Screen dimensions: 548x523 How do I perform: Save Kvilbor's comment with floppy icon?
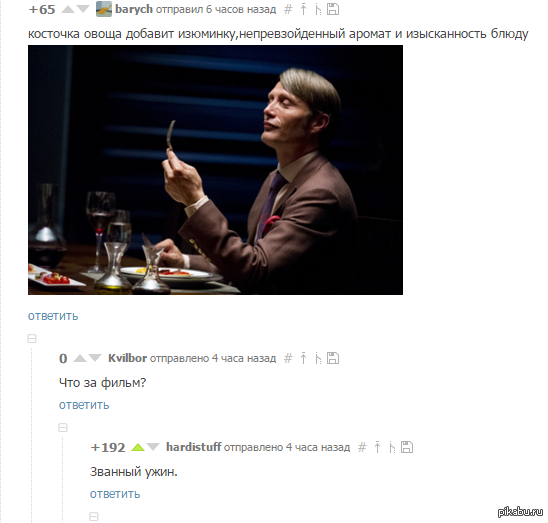point(333,358)
